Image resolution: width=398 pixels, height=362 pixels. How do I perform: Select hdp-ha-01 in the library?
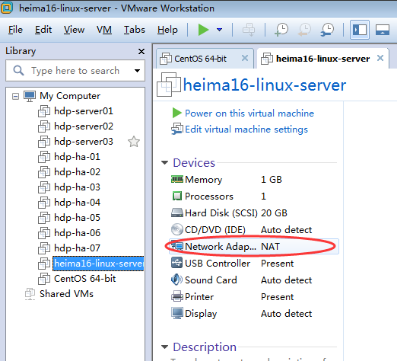[77, 157]
